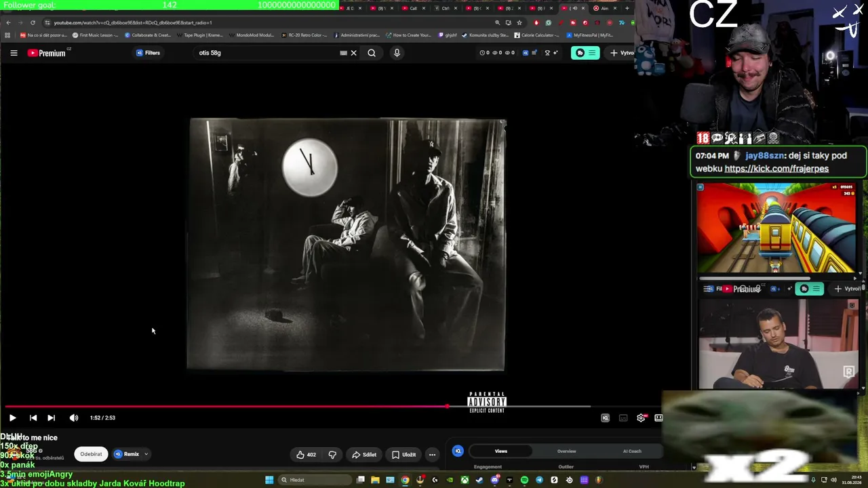Switch to the vidIQ AI Coach tab

click(632, 451)
